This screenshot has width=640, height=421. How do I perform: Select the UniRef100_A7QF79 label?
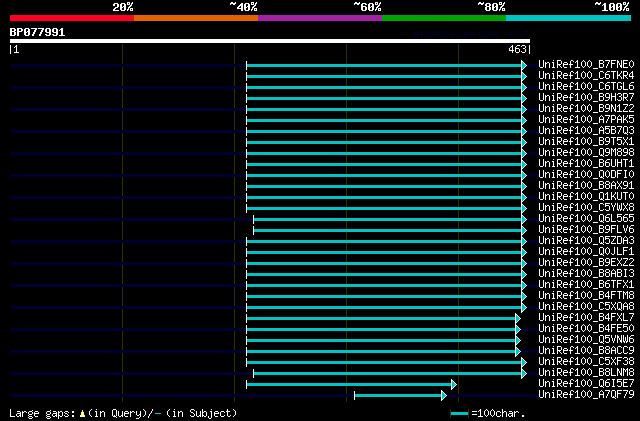click(x=586, y=395)
